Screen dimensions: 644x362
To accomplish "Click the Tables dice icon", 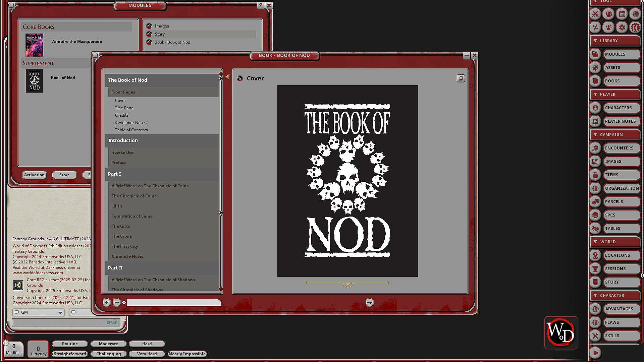I will click(x=595, y=229).
